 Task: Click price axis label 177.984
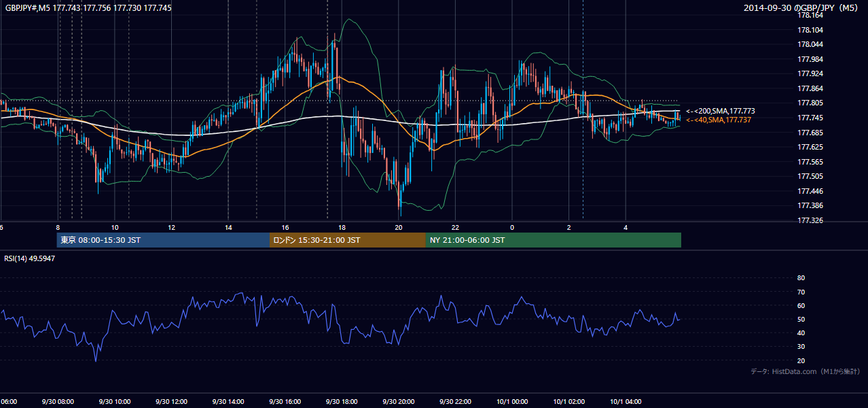810,59
